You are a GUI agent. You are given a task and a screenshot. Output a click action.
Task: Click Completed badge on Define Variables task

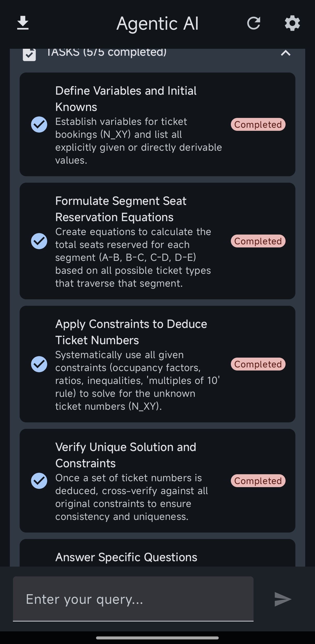point(258,124)
